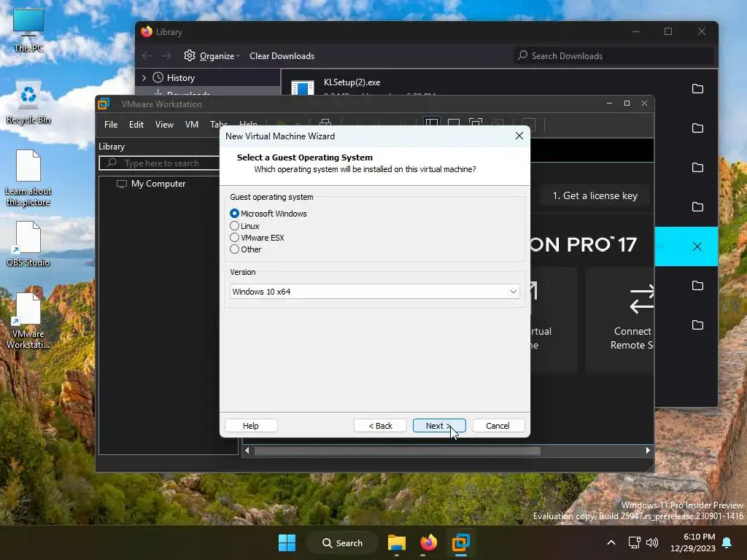Click the Next button in wizard
Image resolution: width=747 pixels, height=560 pixels.
(x=438, y=426)
